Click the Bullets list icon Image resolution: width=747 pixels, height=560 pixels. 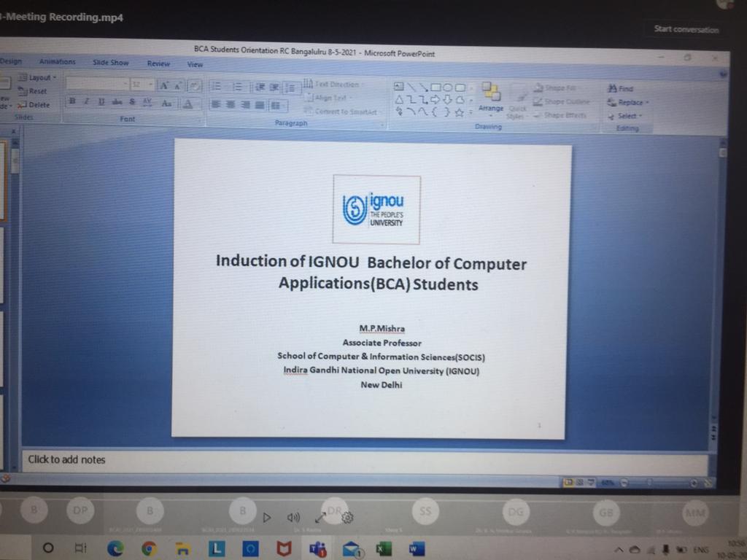click(216, 86)
